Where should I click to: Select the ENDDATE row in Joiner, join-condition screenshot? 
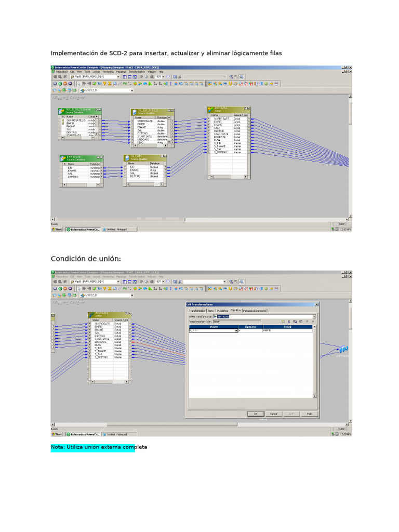click(x=109, y=342)
